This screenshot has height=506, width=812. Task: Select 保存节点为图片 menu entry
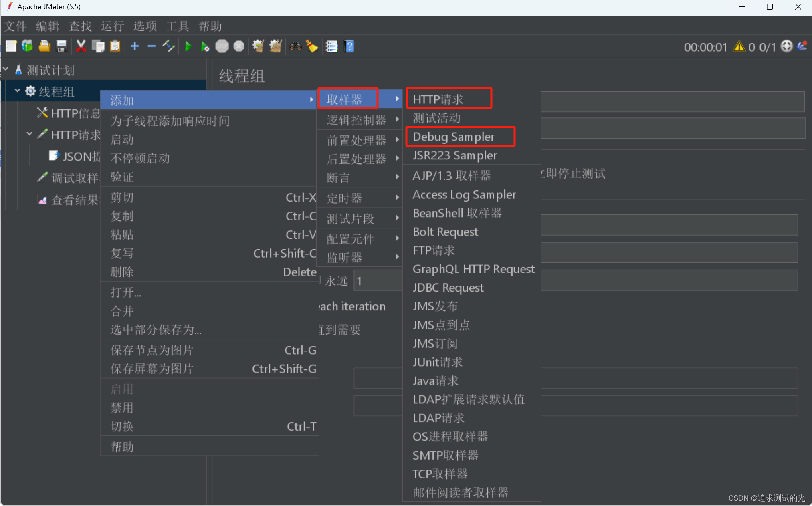[x=209, y=350]
